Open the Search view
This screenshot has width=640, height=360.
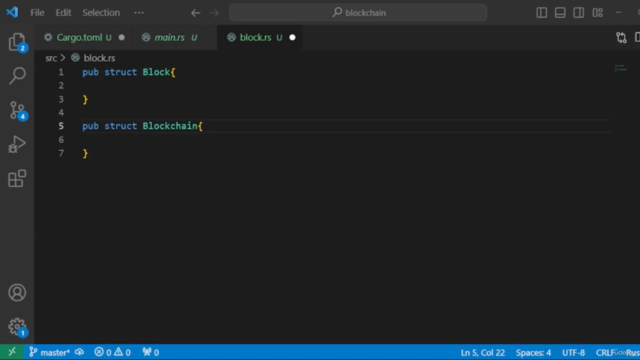(17, 76)
